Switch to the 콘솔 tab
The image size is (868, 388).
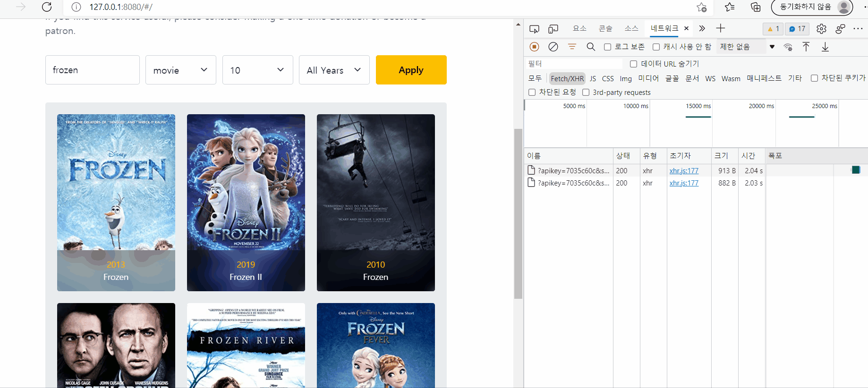tap(605, 28)
